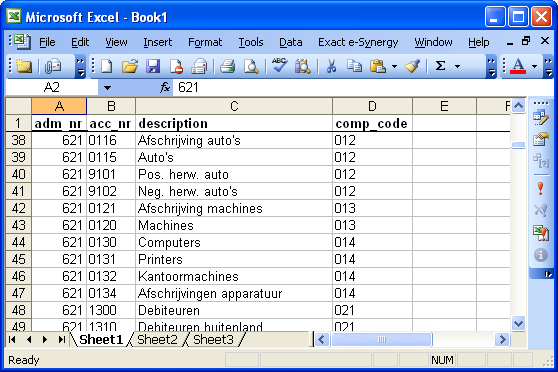Open the Format menu
The height and width of the screenshot is (372, 558).
[205, 42]
